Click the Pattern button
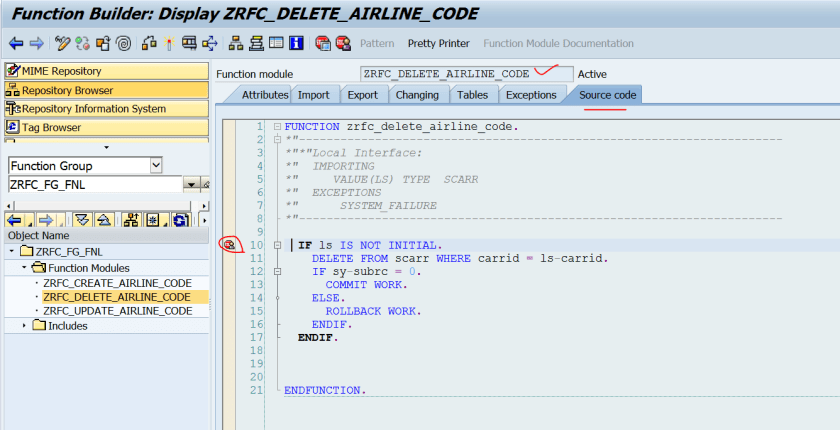 pyautogui.click(x=377, y=43)
